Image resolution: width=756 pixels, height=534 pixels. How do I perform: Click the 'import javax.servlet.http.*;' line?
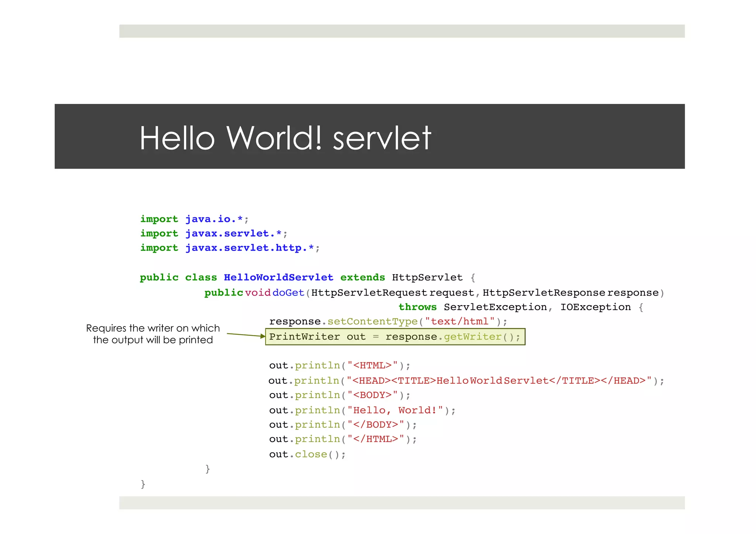[230, 248]
